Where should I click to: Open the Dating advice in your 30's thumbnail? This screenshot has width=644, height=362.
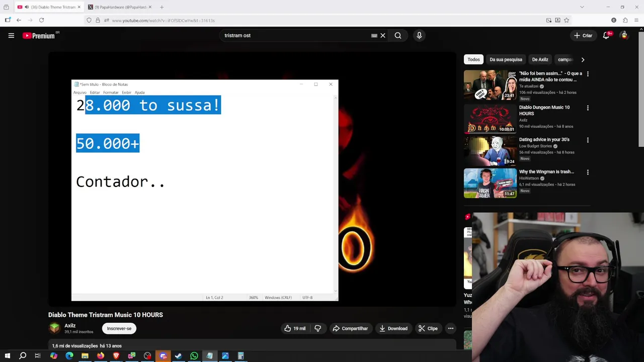[490, 150]
